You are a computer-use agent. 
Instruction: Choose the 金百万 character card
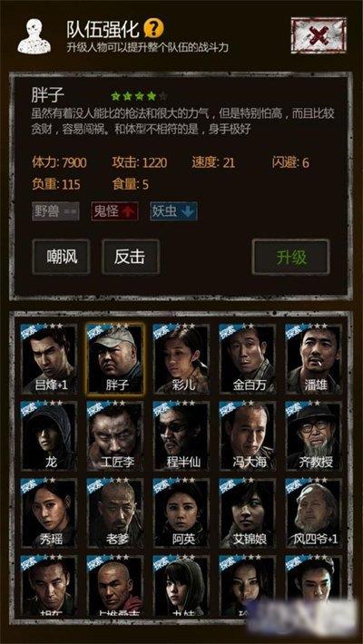click(248, 359)
